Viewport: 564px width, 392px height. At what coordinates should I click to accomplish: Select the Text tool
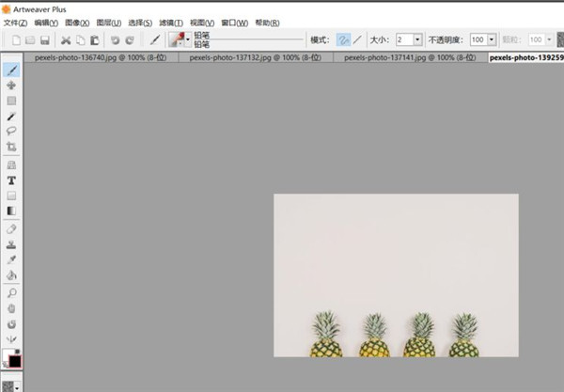tap(11, 180)
